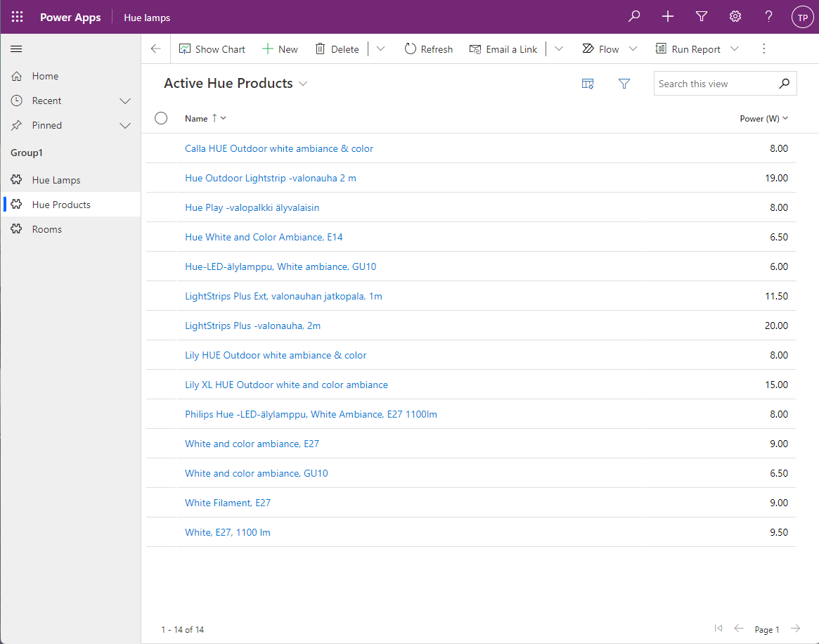Open Rooms in the navigation pane
Screen dimensions: 819x644
click(x=47, y=229)
